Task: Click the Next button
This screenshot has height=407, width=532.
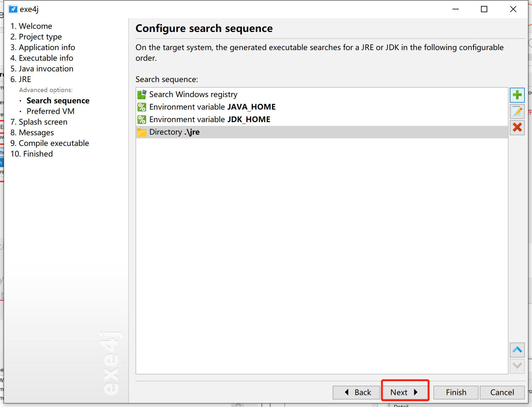Action: click(x=405, y=392)
